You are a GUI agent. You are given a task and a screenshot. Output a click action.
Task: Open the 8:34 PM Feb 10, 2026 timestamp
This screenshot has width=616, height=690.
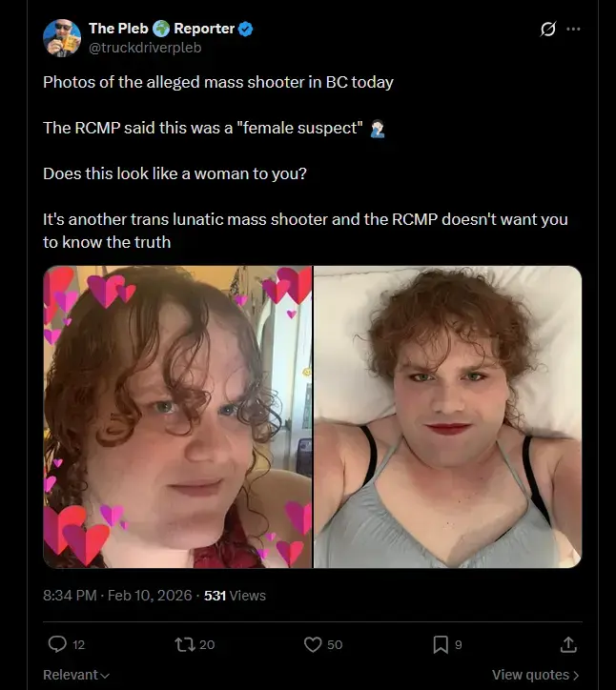pyautogui.click(x=117, y=596)
